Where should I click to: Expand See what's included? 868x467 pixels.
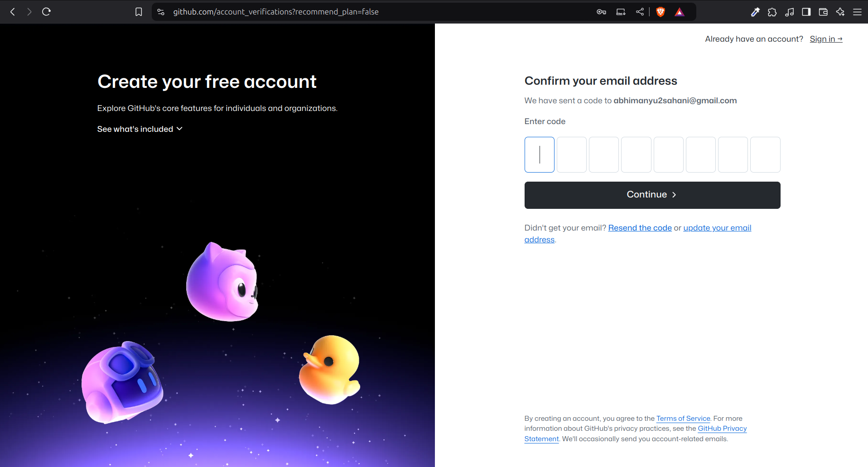tap(140, 129)
